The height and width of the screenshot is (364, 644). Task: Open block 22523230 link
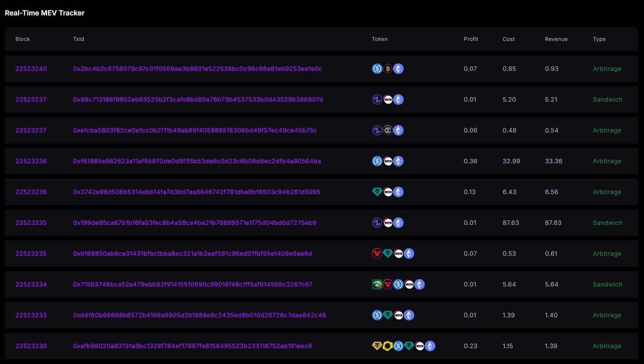(x=31, y=346)
